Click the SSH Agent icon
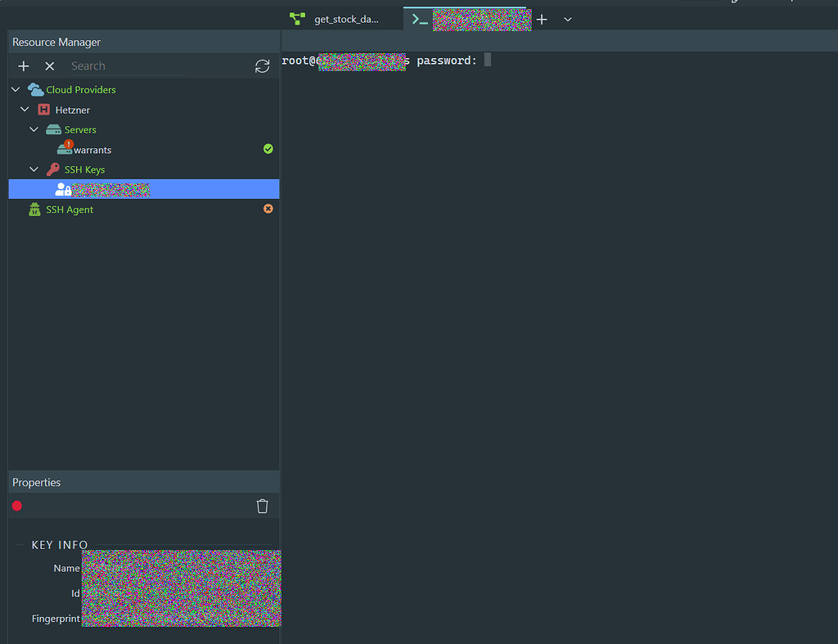This screenshot has height=644, width=838. click(x=34, y=209)
